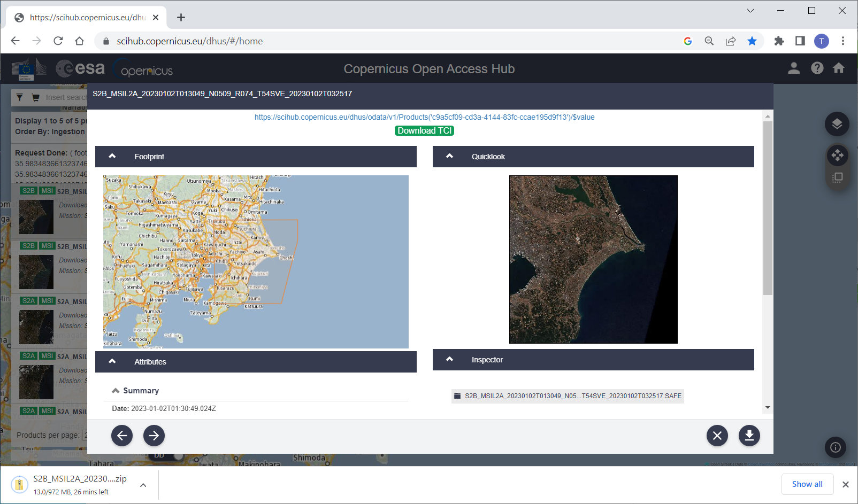Open the product OData $value link
858x504 pixels.
click(x=424, y=117)
